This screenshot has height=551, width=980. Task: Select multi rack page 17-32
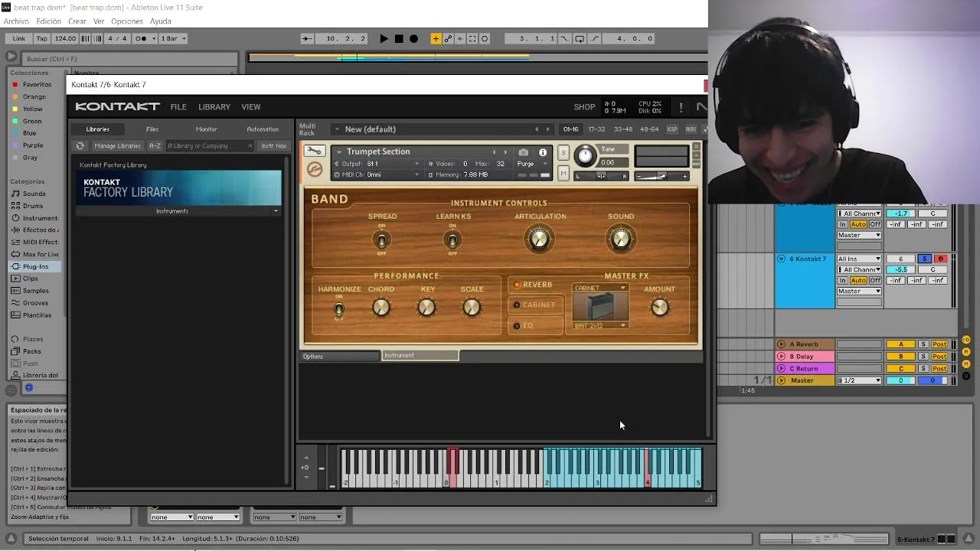click(x=596, y=129)
